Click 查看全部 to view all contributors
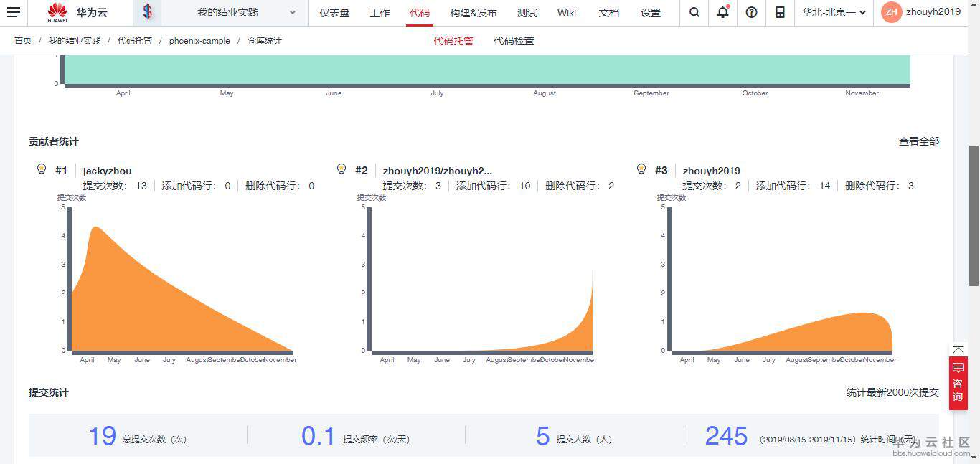Viewport: 980px width, 464px height. (x=919, y=141)
